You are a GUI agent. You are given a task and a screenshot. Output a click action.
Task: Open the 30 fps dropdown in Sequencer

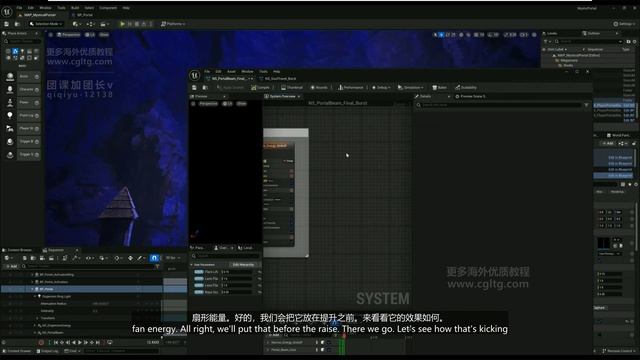click(173, 258)
